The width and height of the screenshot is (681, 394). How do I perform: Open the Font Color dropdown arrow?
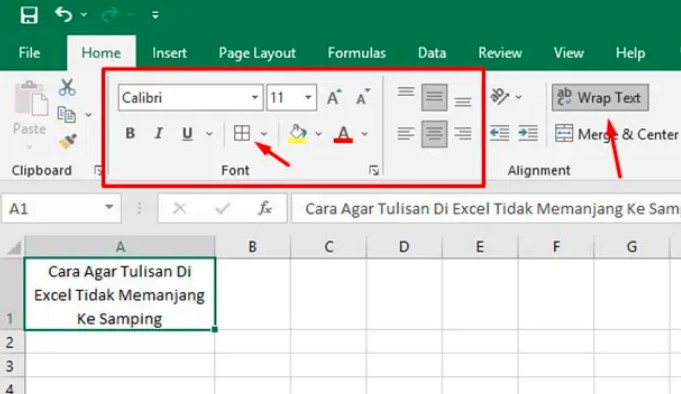click(x=364, y=134)
